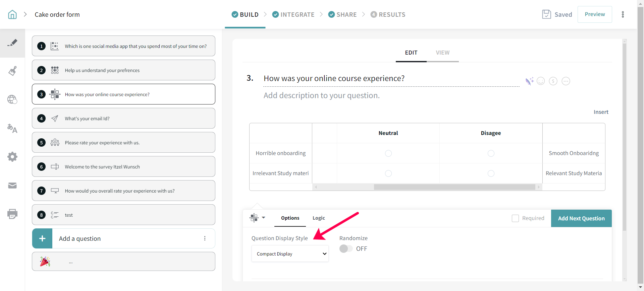Select Neutral radio for Horrible onboarding row
This screenshot has width=644, height=291.
tap(388, 153)
